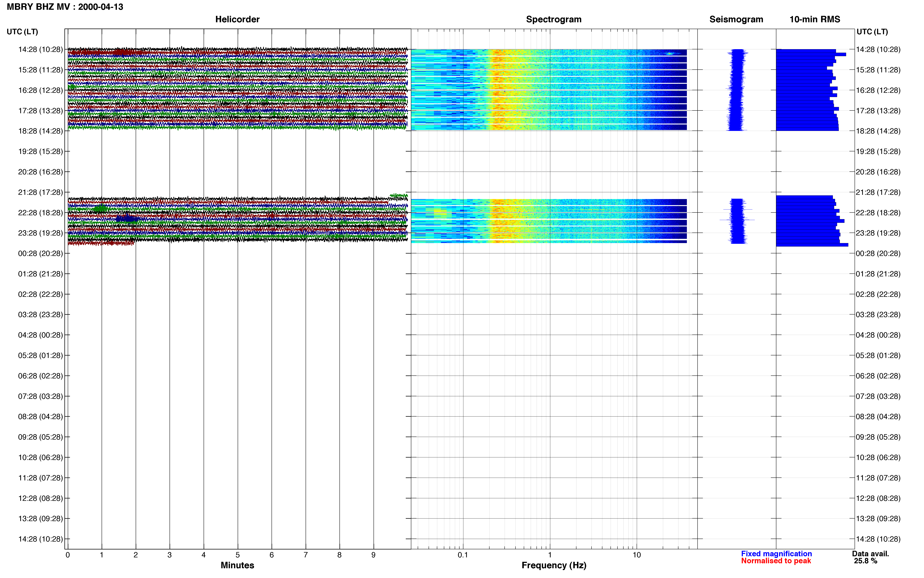
Task: Click the left axis label '15:28 (11:28)'
Action: click(41, 70)
